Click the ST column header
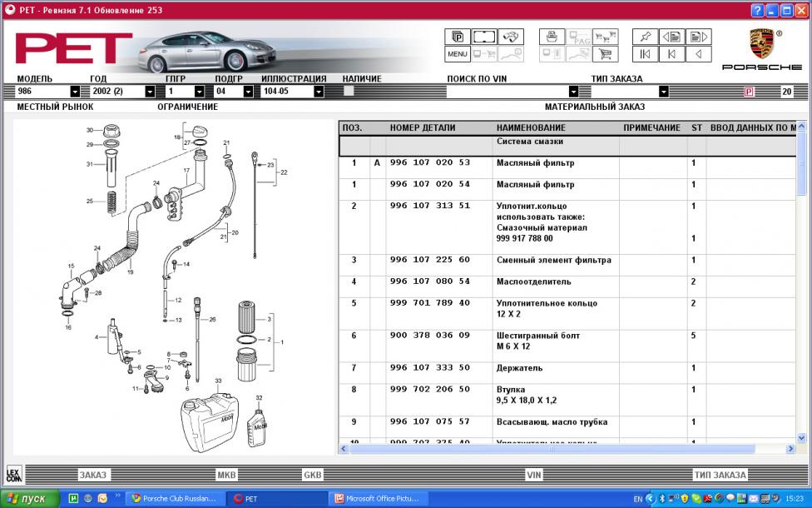 click(x=696, y=128)
